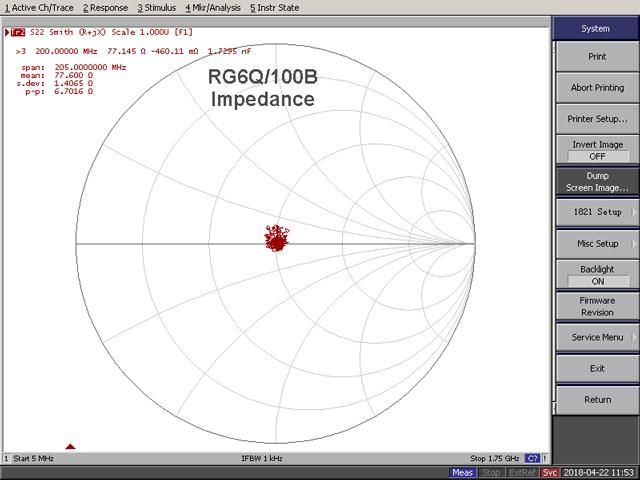Toggle the Backlight ON softkey
Screen dimensions: 640x480
click(597, 275)
